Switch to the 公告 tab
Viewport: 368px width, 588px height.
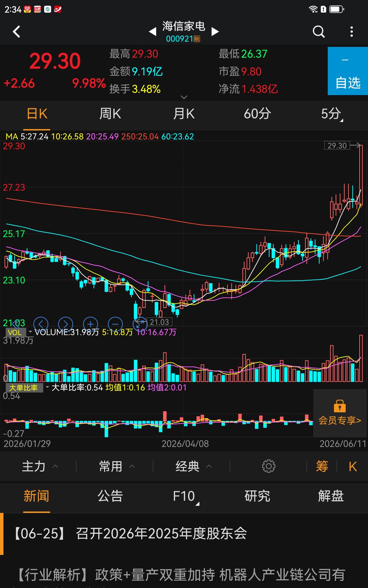tap(110, 496)
